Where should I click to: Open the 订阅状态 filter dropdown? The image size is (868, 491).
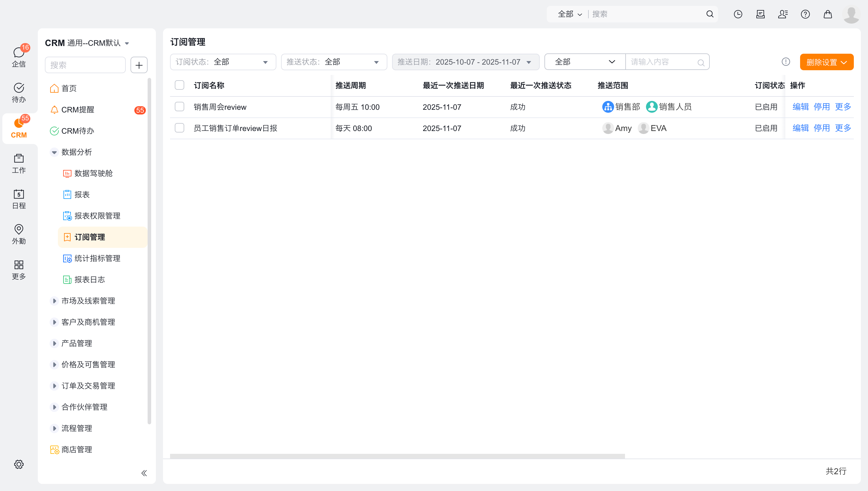[223, 62]
